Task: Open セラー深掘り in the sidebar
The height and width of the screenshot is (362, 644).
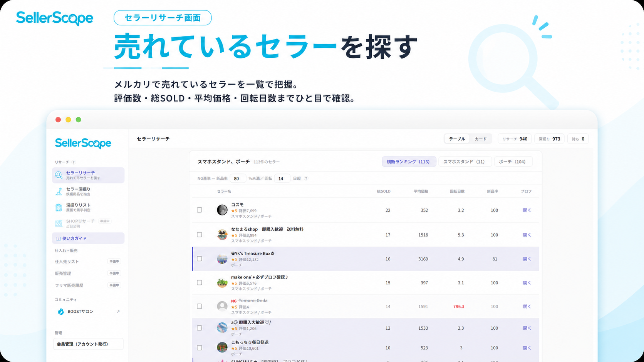Action: tap(88, 191)
